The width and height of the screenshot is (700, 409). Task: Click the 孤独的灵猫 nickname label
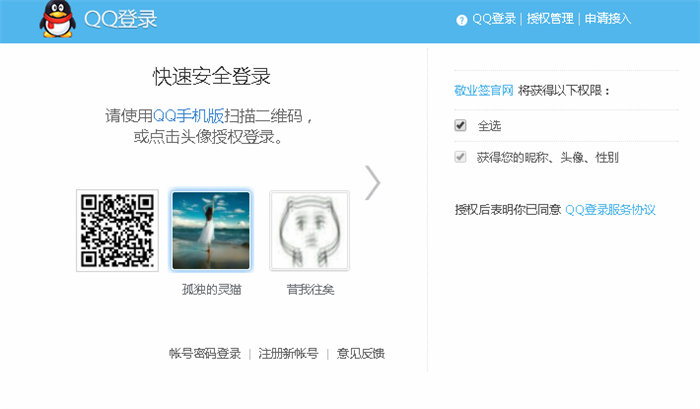pos(211,290)
